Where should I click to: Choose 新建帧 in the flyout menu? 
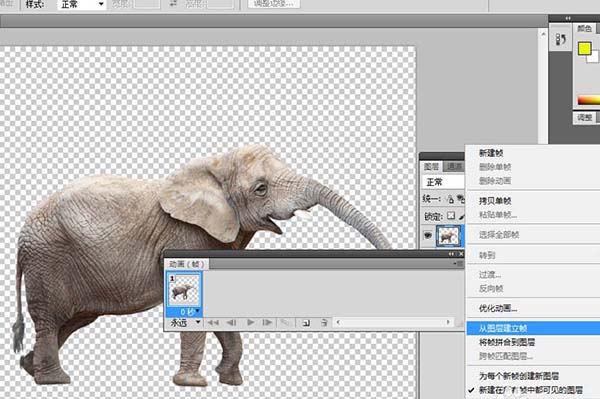pyautogui.click(x=491, y=153)
